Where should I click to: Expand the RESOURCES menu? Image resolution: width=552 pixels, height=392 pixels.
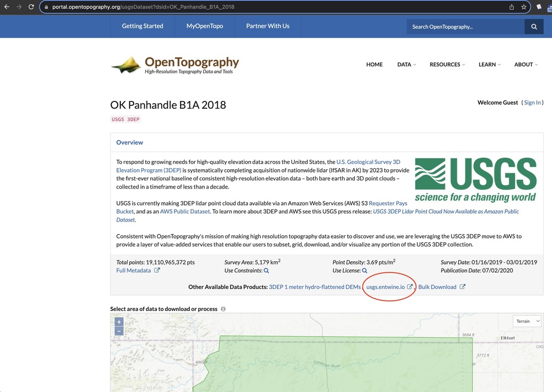447,65
